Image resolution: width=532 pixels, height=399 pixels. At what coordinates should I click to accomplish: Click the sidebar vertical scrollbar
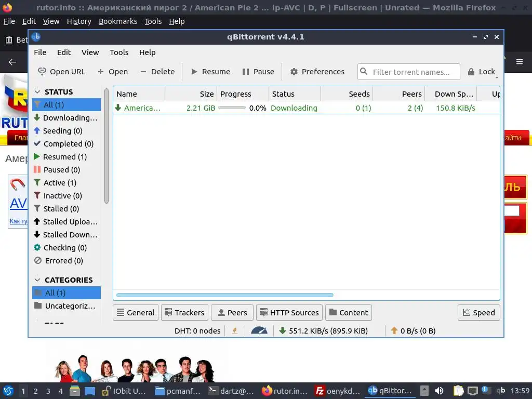click(x=106, y=146)
